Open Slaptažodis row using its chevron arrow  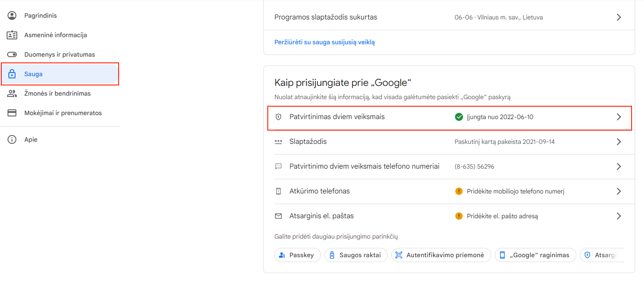tap(619, 142)
